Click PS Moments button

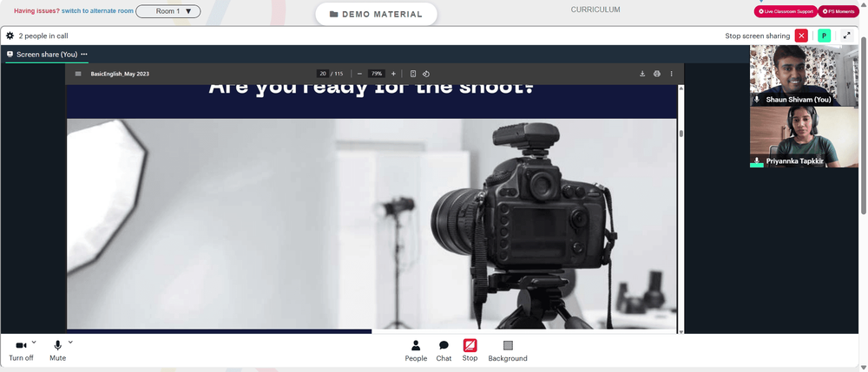(838, 11)
